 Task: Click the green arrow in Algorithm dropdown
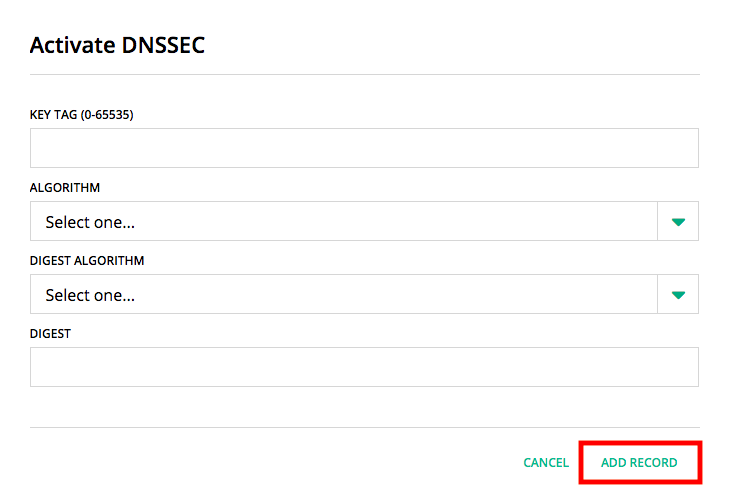click(x=678, y=222)
